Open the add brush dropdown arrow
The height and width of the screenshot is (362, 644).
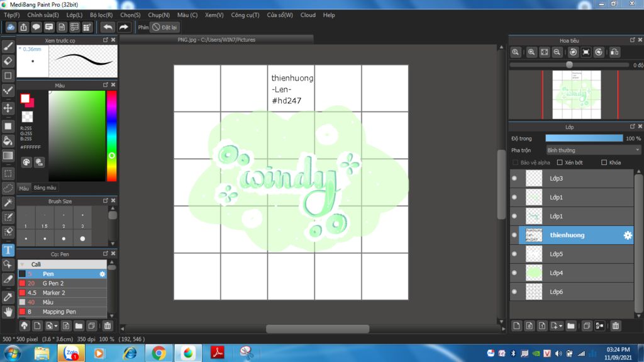56,326
